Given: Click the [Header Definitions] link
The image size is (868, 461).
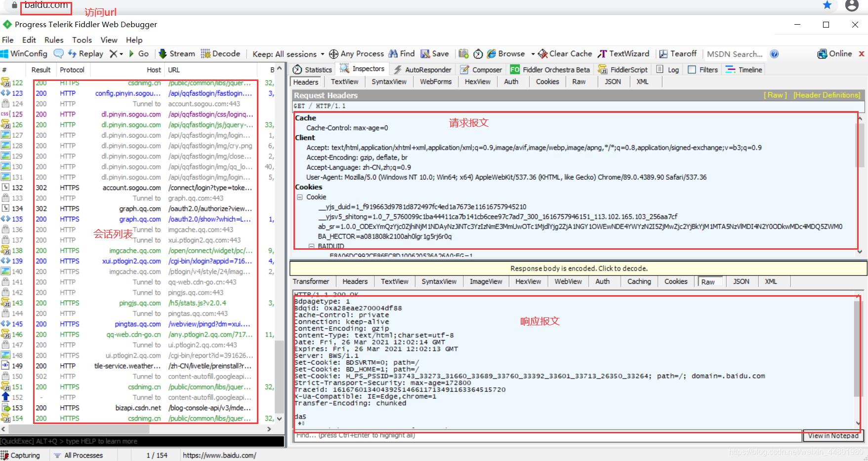Looking at the screenshot, I should point(827,95).
